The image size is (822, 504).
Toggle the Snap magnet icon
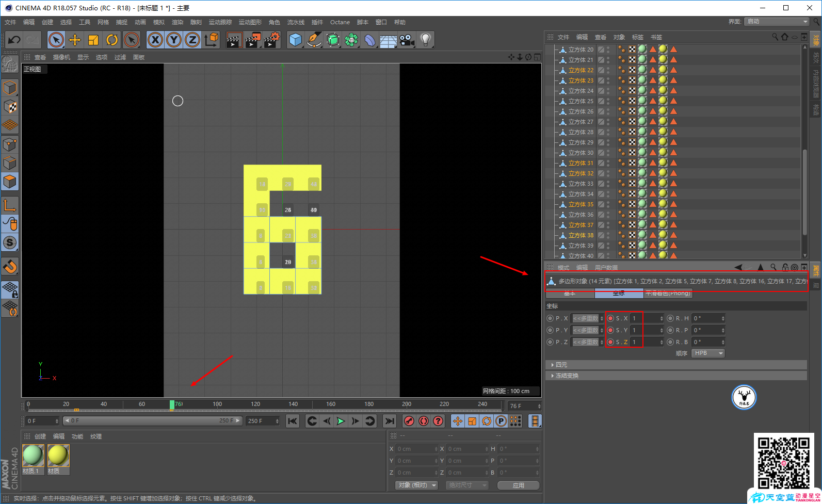pos(10,267)
